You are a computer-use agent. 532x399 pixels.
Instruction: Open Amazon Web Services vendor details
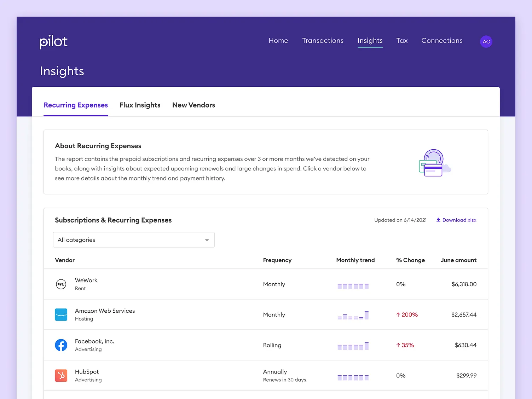tap(266, 314)
